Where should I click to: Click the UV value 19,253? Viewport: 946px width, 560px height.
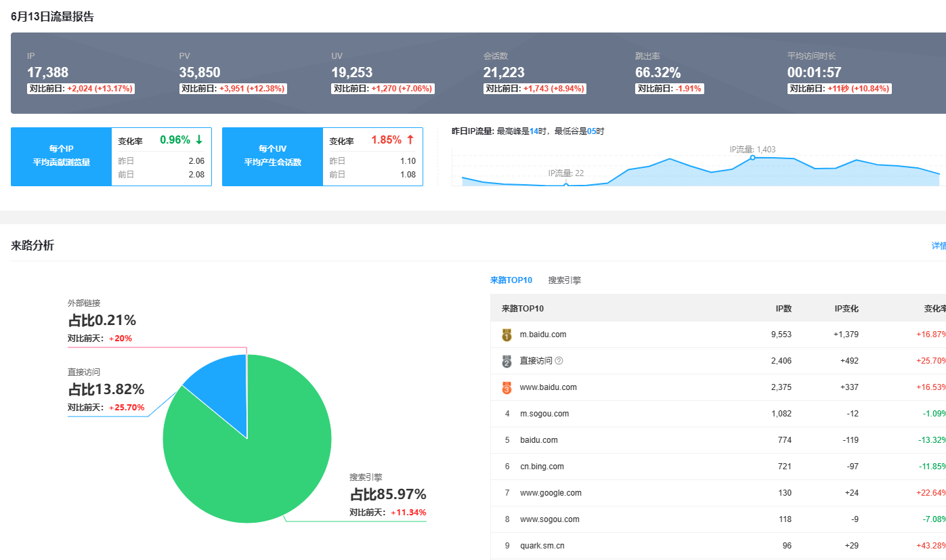(352, 72)
